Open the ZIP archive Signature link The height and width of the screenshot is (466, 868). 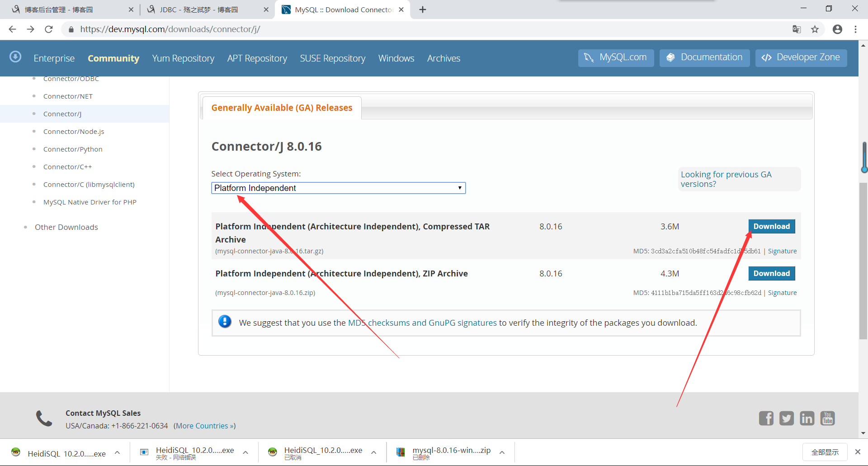pos(782,293)
